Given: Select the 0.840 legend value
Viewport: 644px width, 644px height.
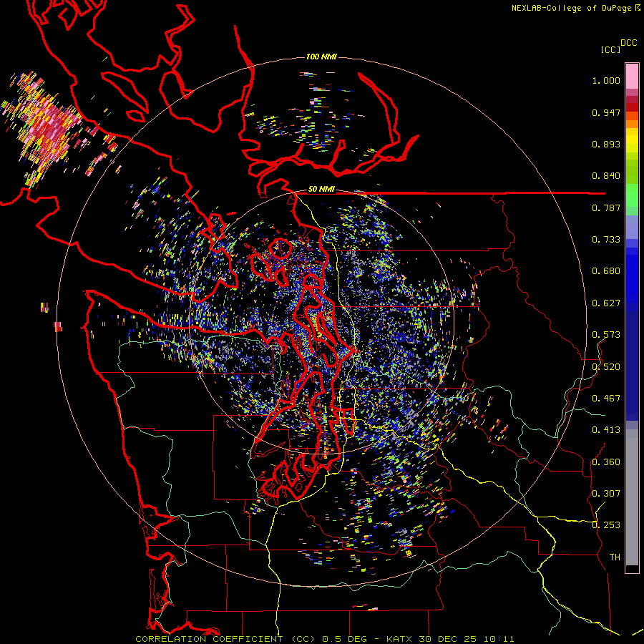Looking at the screenshot, I should coord(606,176).
